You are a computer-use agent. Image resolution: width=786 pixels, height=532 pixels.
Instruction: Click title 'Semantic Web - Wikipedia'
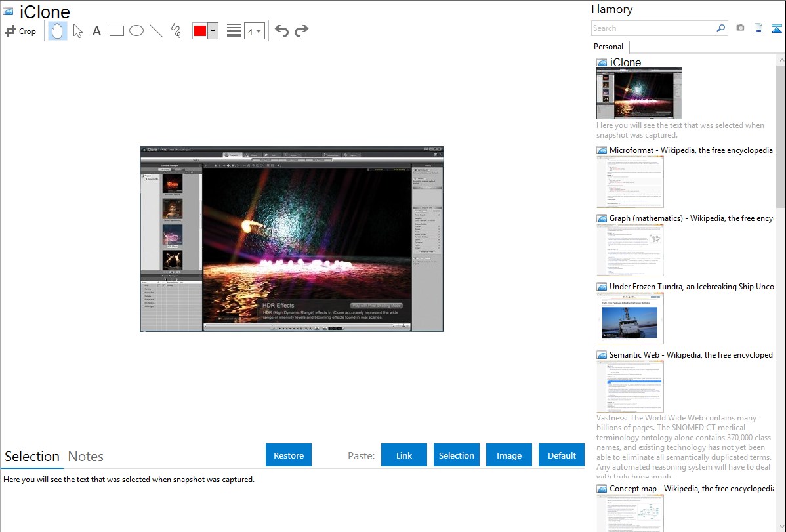[x=691, y=355]
